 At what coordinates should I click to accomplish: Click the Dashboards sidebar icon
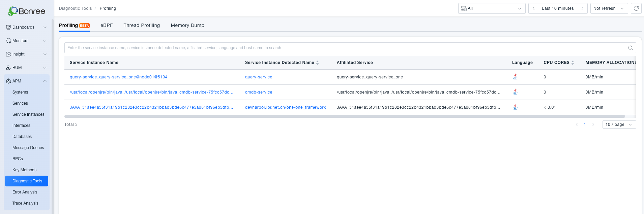8,27
